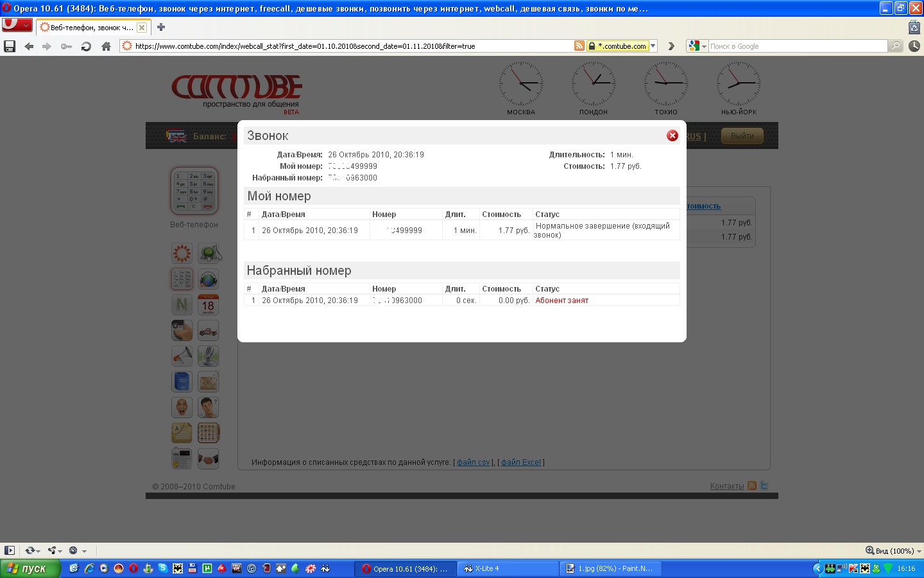Download the файл csv link
This screenshot has width=924, height=578.
[474, 462]
